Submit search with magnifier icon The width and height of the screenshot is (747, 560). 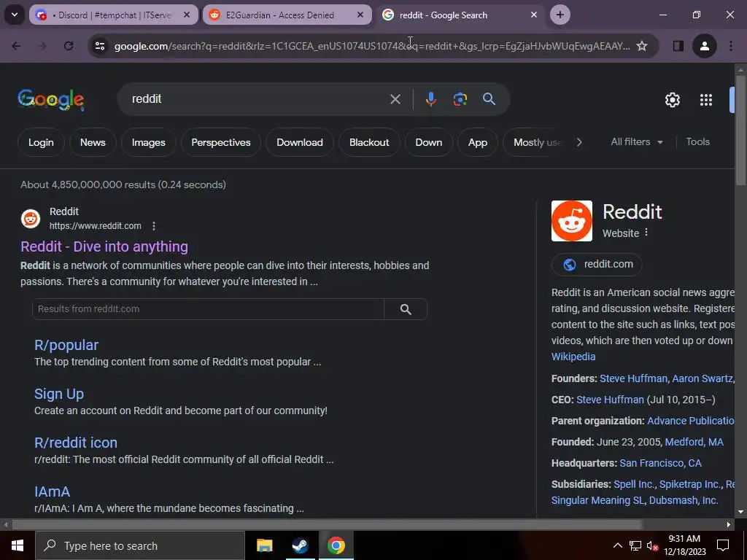489,99
